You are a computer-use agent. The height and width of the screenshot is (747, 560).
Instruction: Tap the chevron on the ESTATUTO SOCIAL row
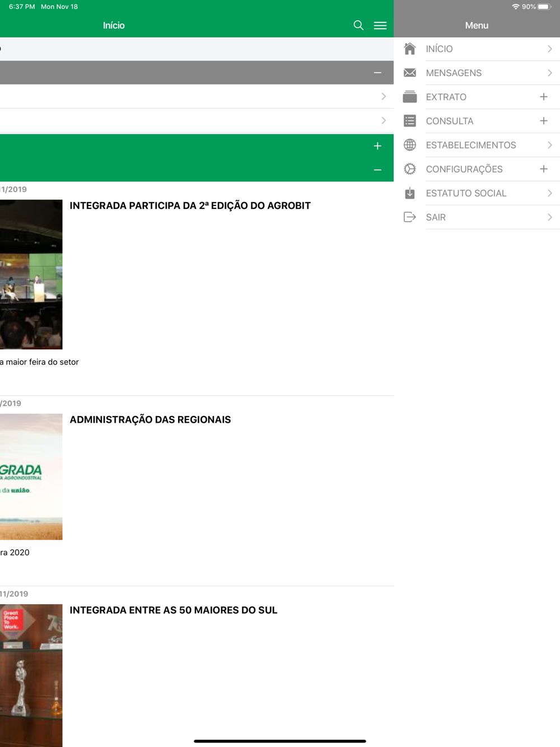pyautogui.click(x=550, y=193)
